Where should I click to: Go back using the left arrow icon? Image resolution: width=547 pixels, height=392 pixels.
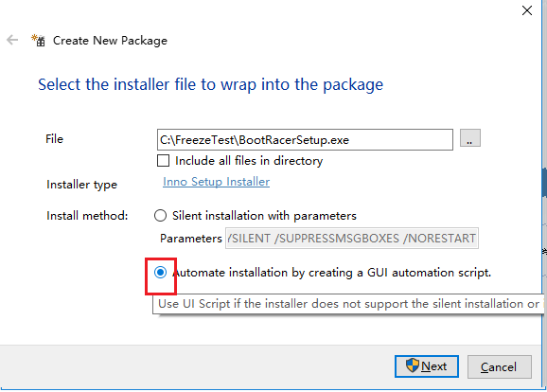12,40
